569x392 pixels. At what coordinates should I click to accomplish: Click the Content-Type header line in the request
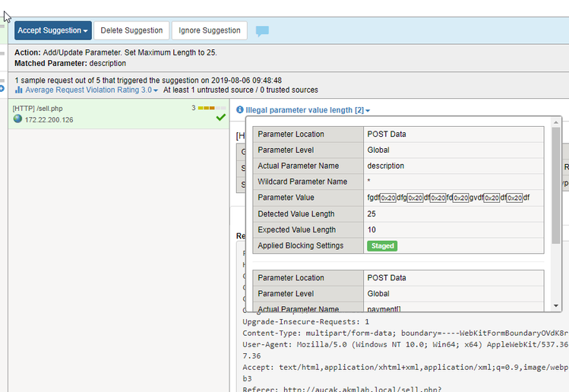pyautogui.click(x=405, y=334)
